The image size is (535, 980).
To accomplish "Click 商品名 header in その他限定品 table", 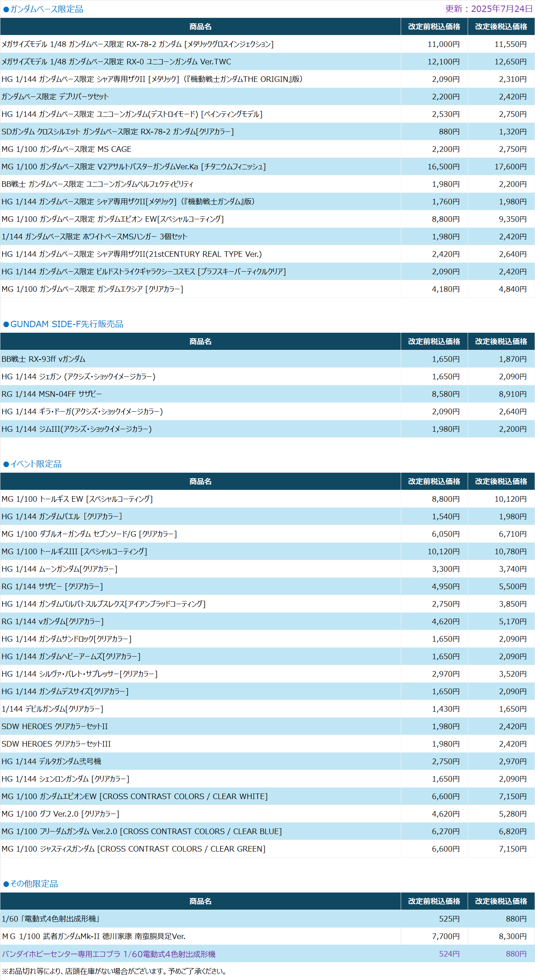I will click(201, 901).
